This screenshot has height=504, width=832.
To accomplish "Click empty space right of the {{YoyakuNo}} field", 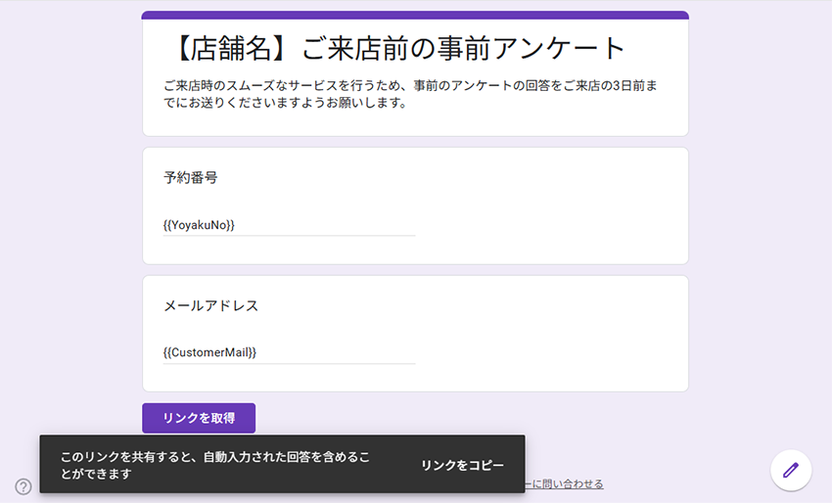I will point(548,225).
